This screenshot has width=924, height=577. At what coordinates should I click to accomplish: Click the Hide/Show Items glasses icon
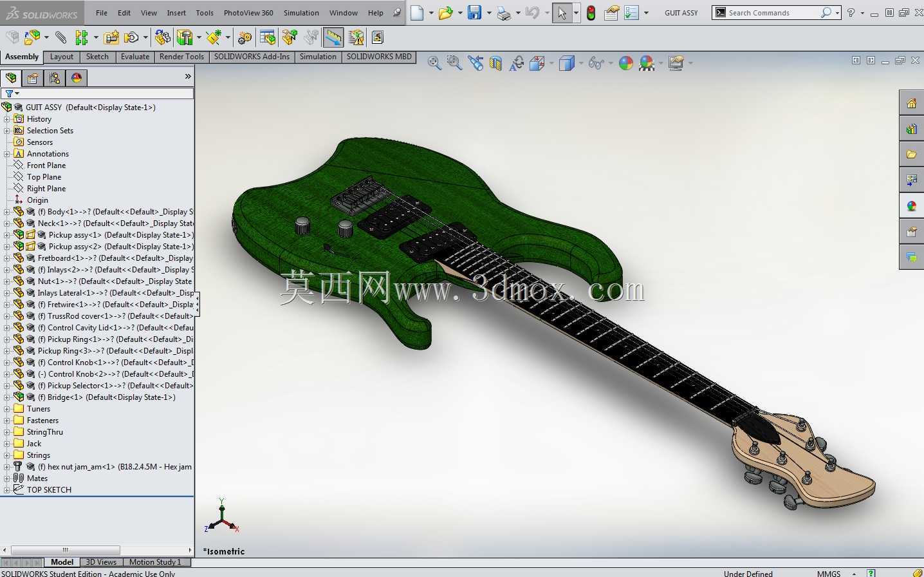tap(596, 63)
